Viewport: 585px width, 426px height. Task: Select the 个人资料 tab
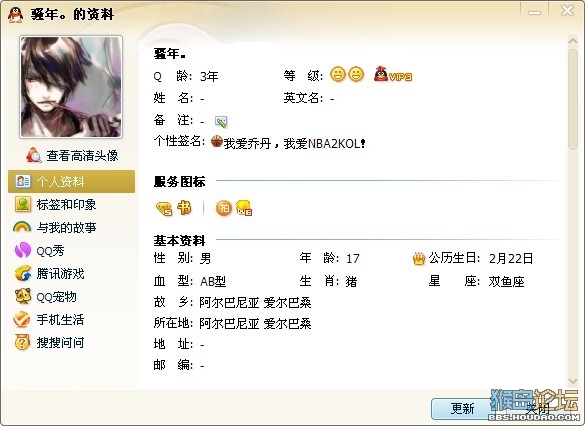(71, 182)
